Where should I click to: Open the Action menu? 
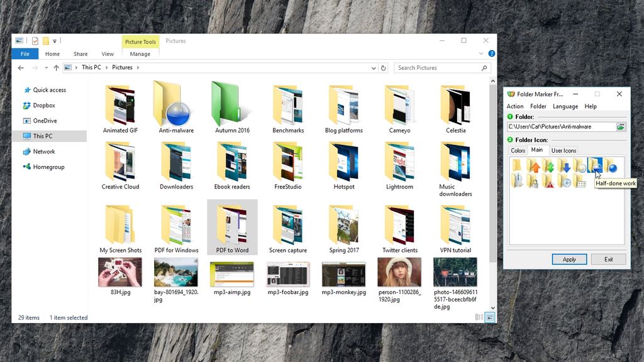pyautogui.click(x=514, y=106)
